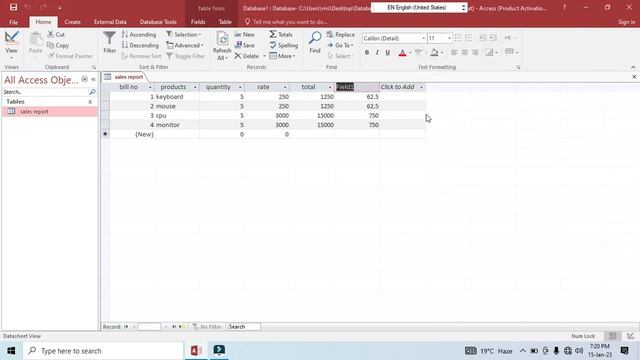Open the quantity column dropdown arrow

pos(240,87)
